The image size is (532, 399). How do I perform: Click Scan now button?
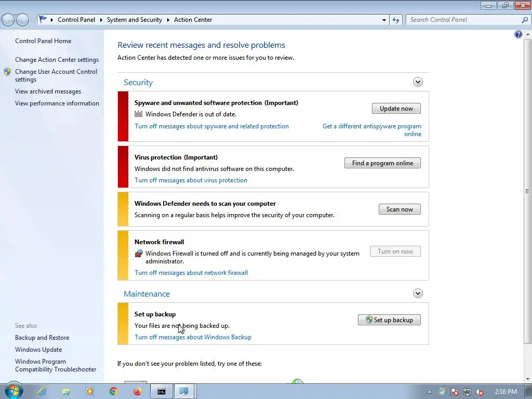400,209
